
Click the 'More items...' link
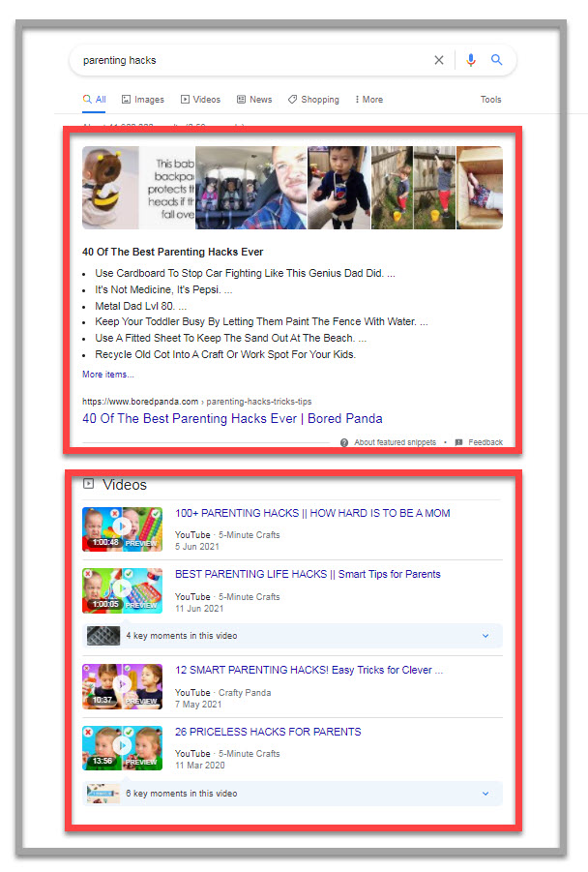(107, 375)
